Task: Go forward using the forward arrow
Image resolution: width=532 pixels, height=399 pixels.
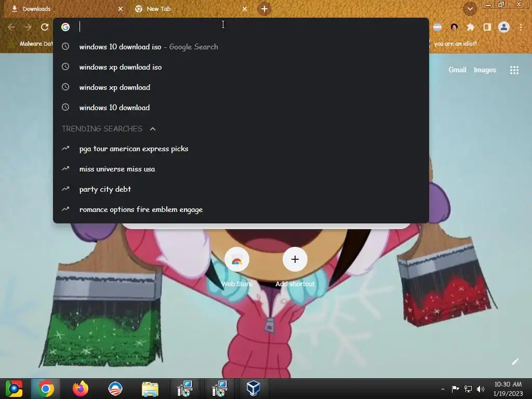Action: tap(28, 27)
